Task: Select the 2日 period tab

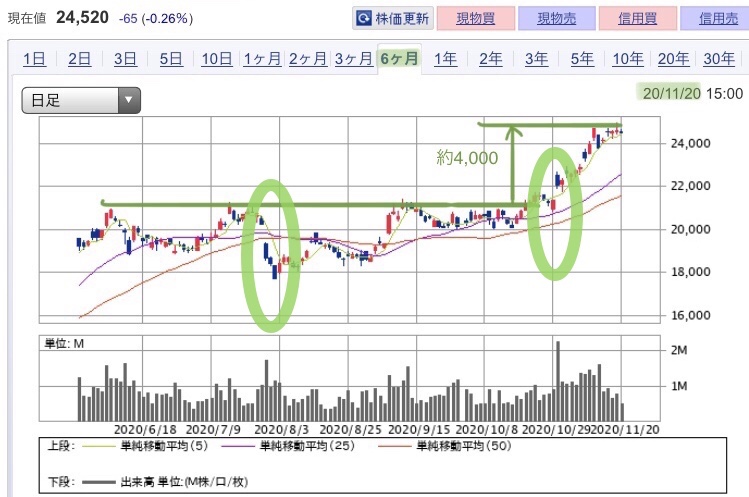Action: point(80,59)
